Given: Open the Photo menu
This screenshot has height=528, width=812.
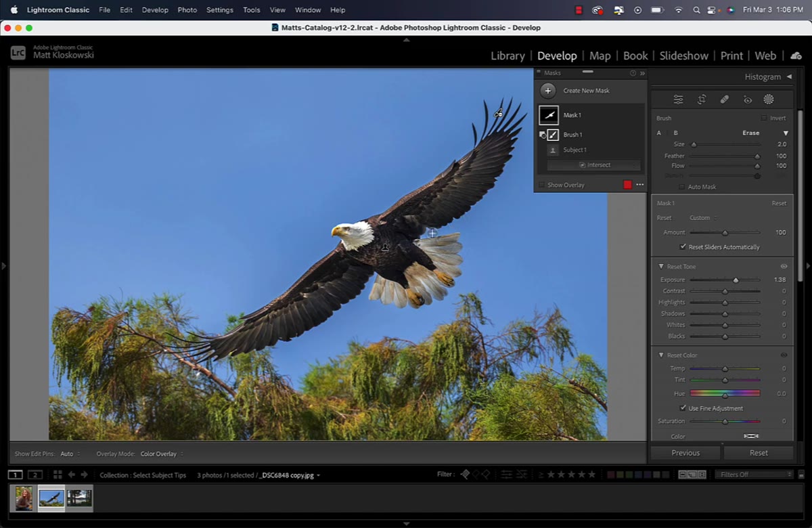Looking at the screenshot, I should tap(187, 10).
